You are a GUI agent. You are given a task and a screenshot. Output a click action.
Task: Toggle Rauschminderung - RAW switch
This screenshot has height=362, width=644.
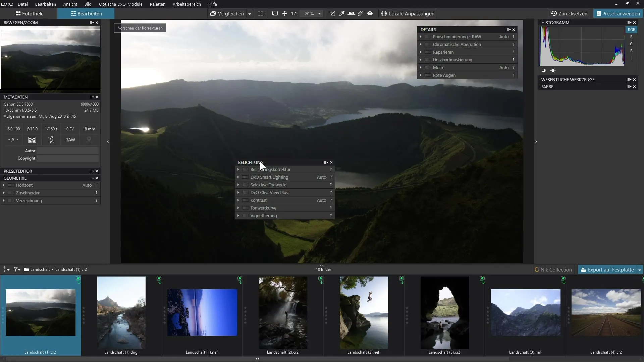[x=428, y=37]
